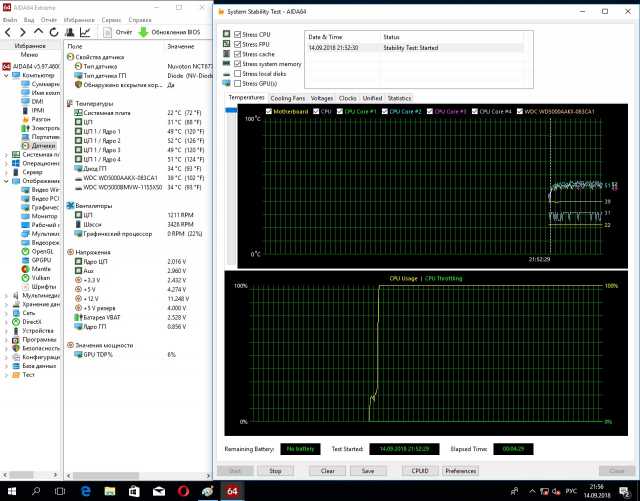Switch to Voltages tab
Screen dimensions: 640x501
[322, 98]
